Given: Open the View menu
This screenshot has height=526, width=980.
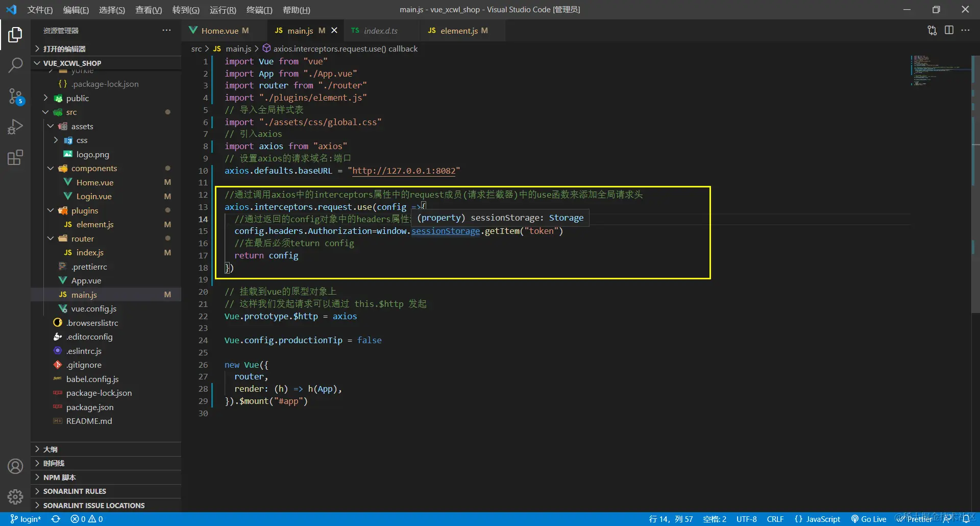Looking at the screenshot, I should 149,10.
